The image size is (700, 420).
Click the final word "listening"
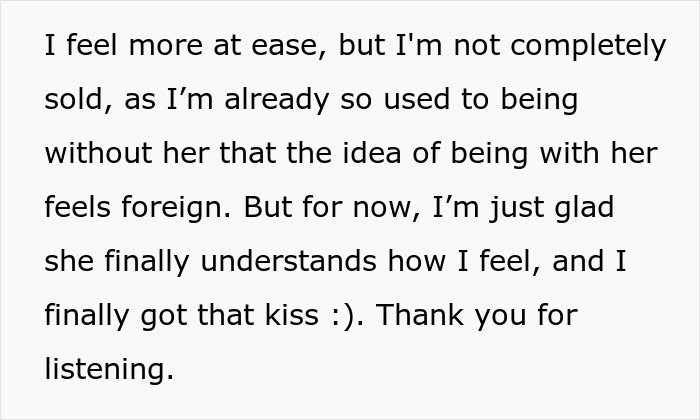pyautogui.click(x=108, y=370)
